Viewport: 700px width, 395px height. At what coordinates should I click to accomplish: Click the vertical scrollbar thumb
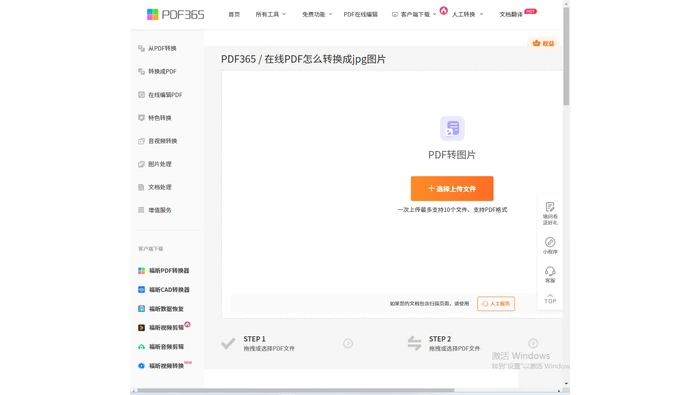566,56
